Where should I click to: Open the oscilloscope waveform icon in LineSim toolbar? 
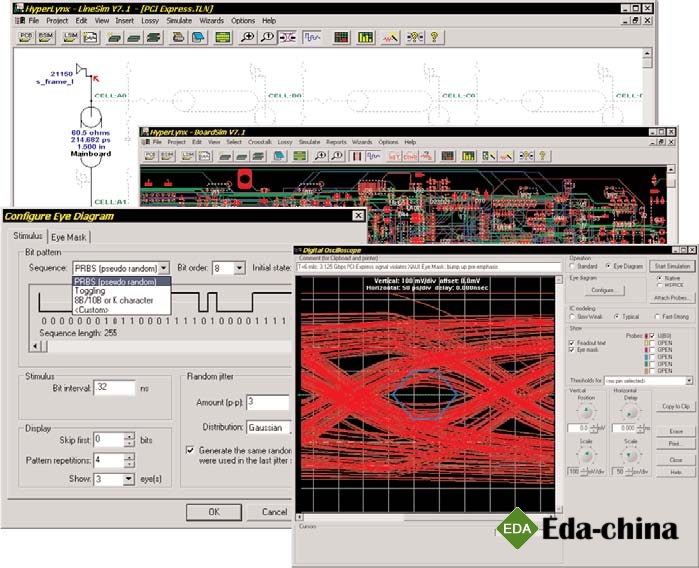[x=311, y=37]
